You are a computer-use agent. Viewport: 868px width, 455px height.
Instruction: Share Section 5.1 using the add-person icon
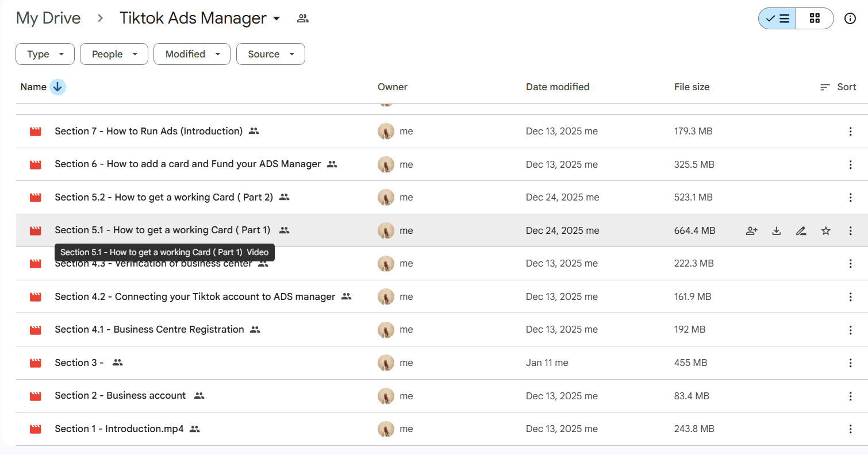(x=751, y=230)
